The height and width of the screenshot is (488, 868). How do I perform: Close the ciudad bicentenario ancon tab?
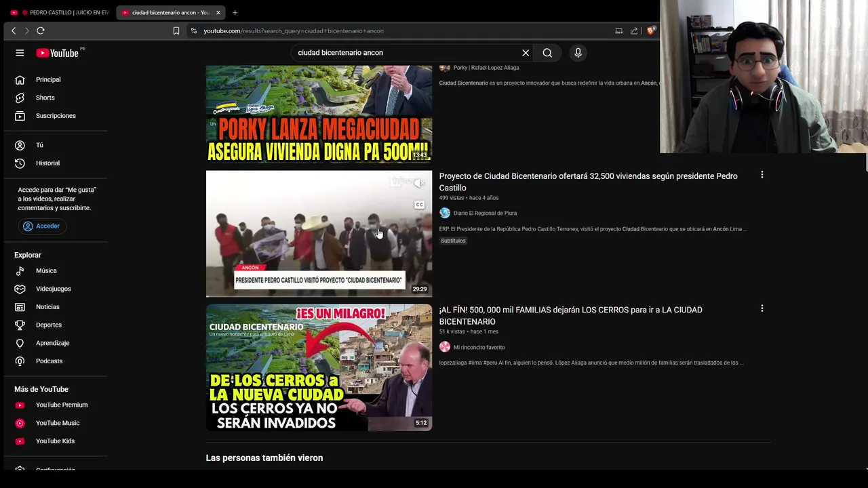coord(218,12)
